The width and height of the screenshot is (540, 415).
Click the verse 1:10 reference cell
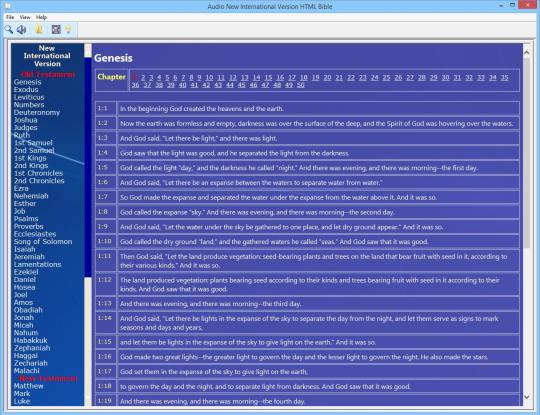106,241
